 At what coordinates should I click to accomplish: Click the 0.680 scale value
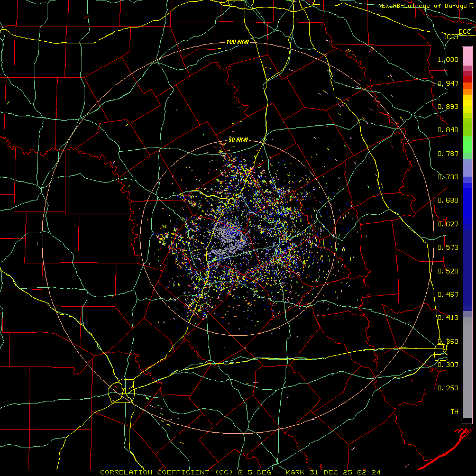448,200
